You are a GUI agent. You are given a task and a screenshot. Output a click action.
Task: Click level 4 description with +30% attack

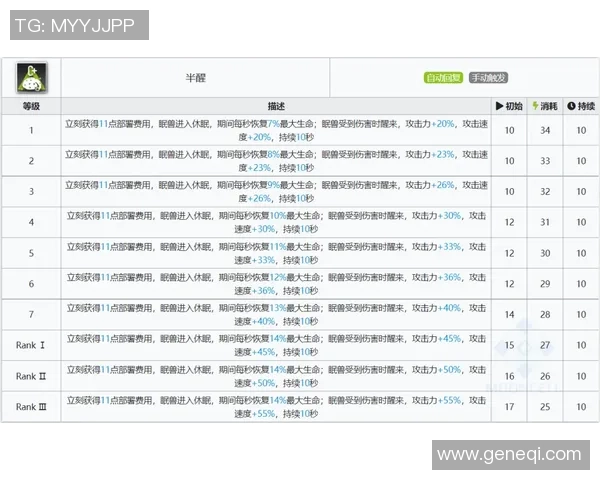point(276,222)
